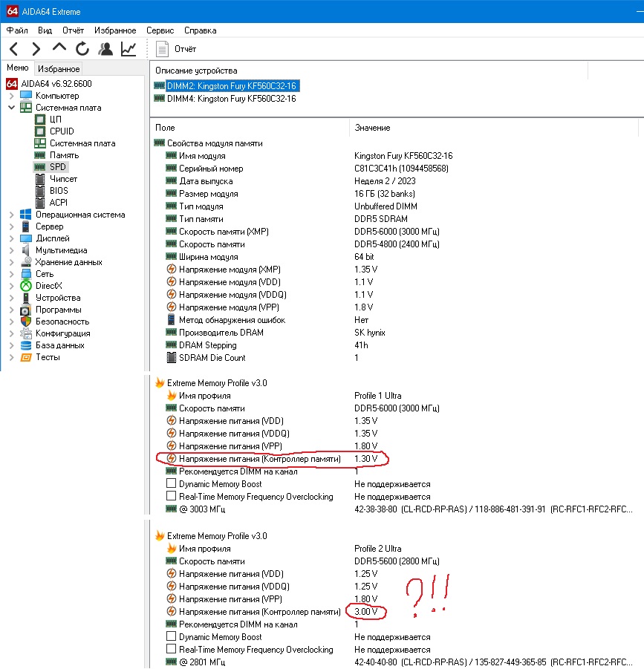This screenshot has width=644, height=669.
Task: Click the База данных database icon
Action: (x=26, y=345)
